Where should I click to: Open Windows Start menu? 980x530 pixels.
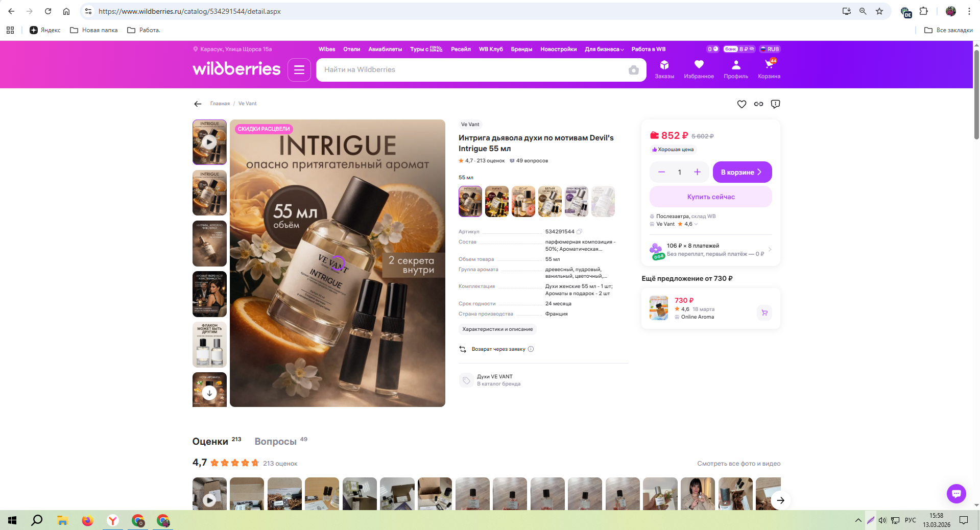click(12, 520)
